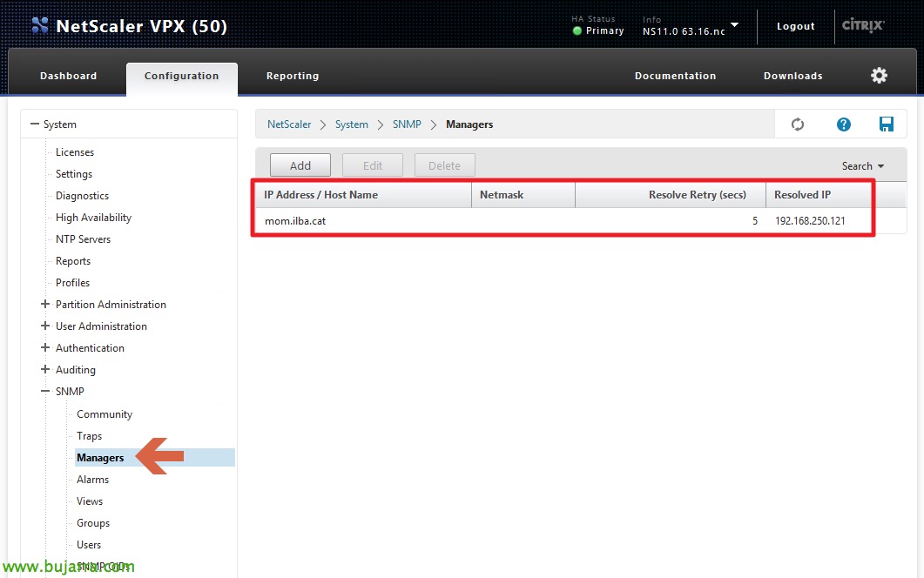Click the Delete button

[x=444, y=165]
